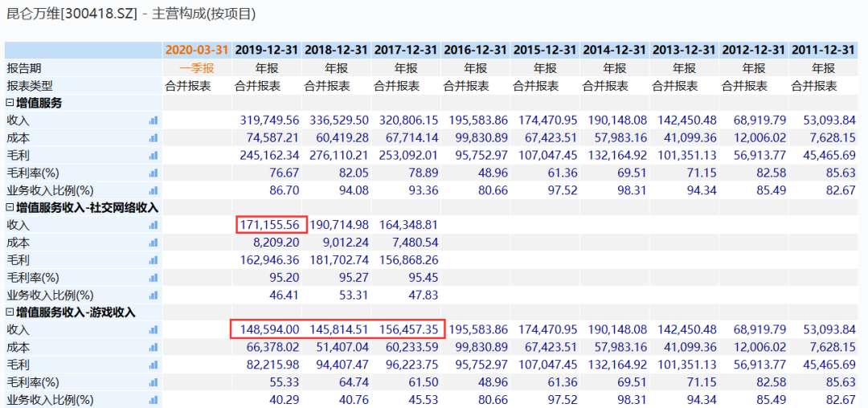Collapse the 增值服务收入-社交网络收入 section
This screenshot has height=408, width=868.
[10, 208]
